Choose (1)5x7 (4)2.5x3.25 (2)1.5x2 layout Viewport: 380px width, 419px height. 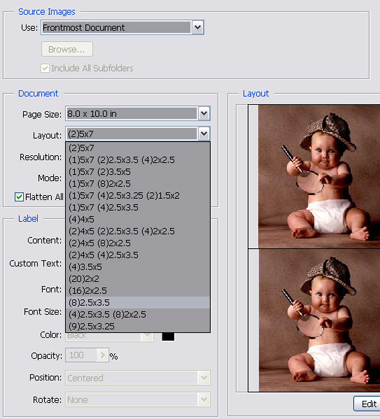pyautogui.click(x=138, y=195)
